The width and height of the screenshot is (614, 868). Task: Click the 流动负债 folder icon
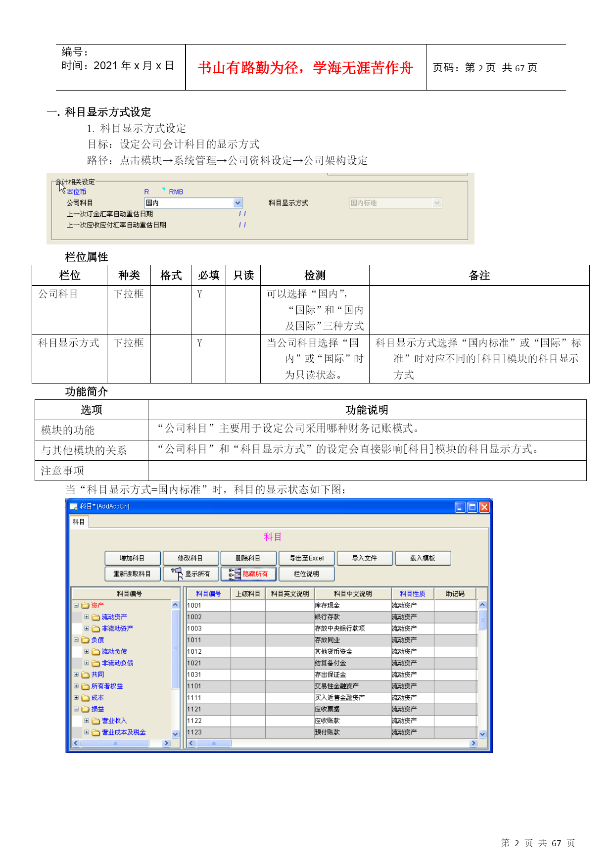tap(96, 652)
